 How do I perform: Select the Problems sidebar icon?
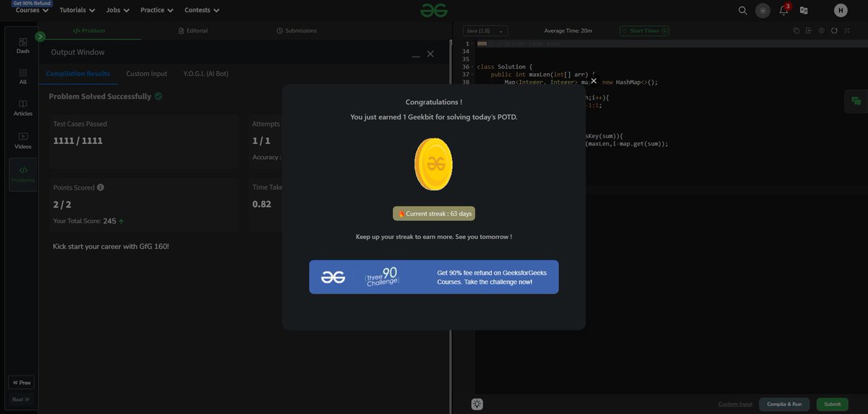(x=23, y=174)
